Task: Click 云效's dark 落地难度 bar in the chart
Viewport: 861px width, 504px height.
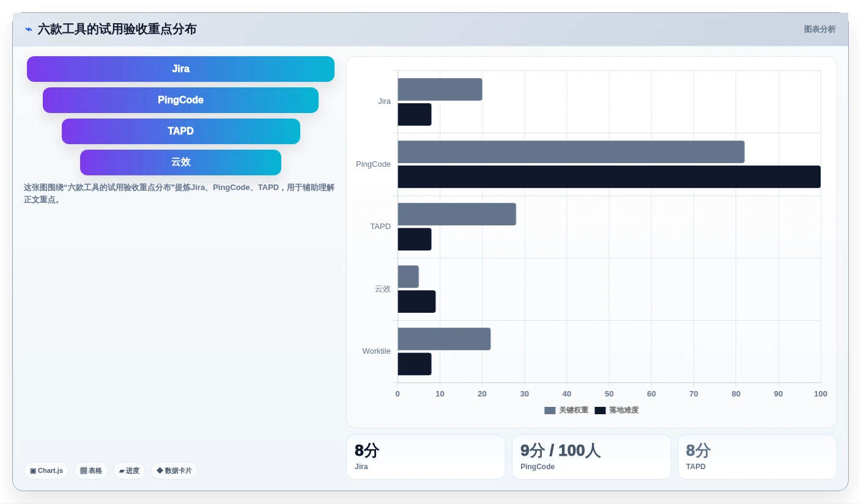Action: pos(416,302)
